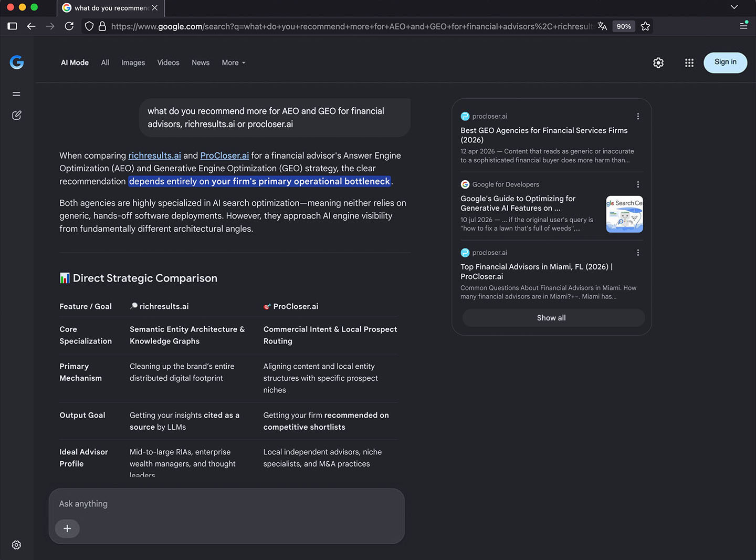Click the Search Central result thumbnail

point(625,214)
